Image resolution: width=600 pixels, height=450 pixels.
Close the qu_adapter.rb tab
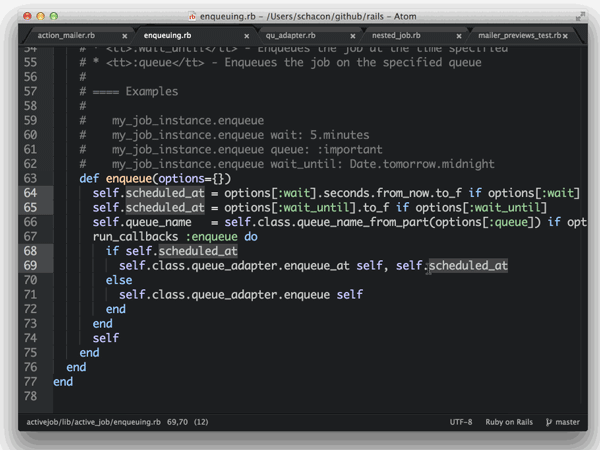pos(354,35)
